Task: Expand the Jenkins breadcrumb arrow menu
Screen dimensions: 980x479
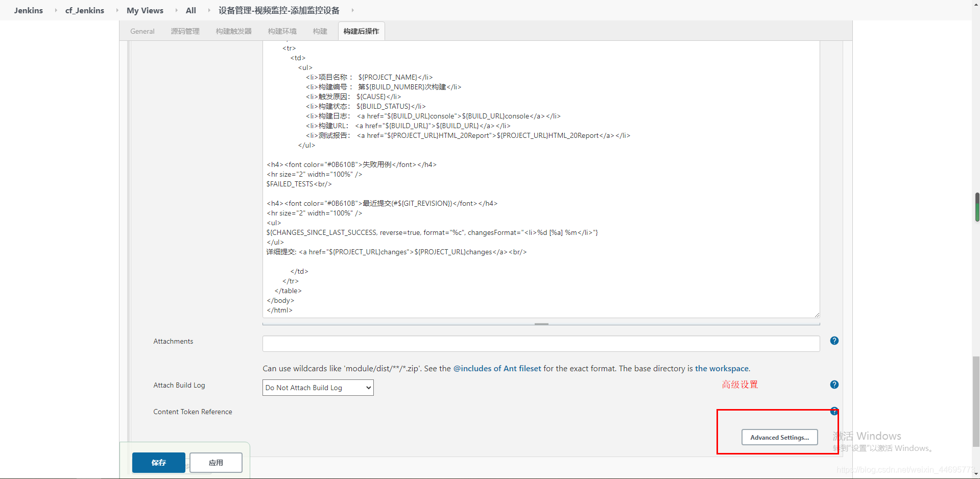Action: [56, 10]
